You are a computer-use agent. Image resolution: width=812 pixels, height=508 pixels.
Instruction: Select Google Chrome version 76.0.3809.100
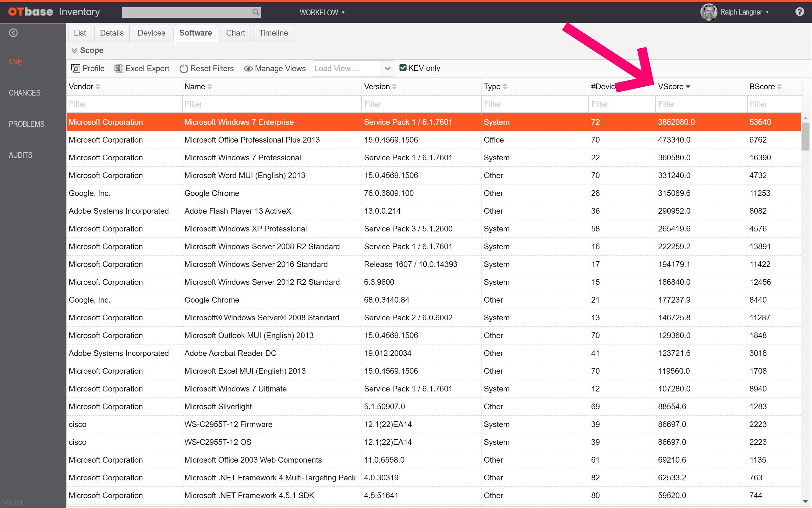(434, 194)
